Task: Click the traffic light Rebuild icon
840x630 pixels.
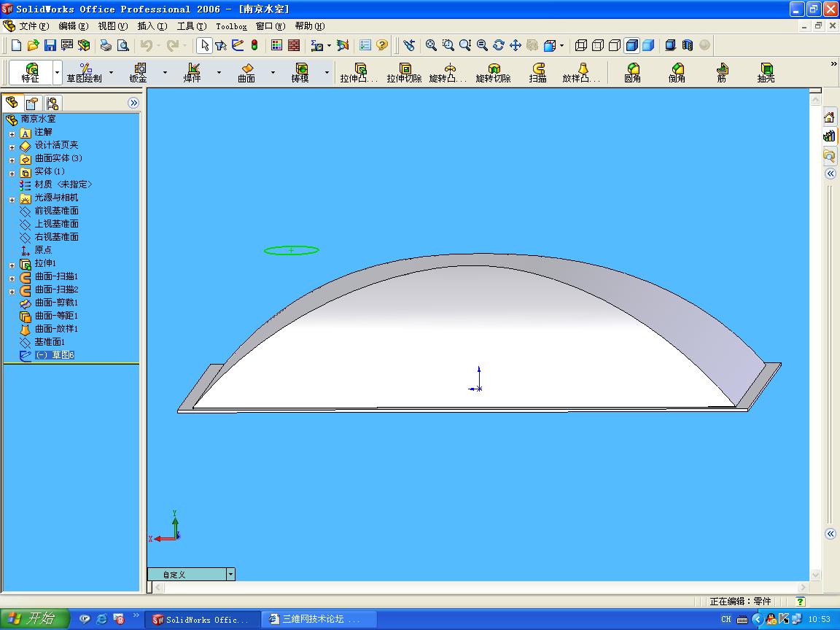Action: (254, 45)
